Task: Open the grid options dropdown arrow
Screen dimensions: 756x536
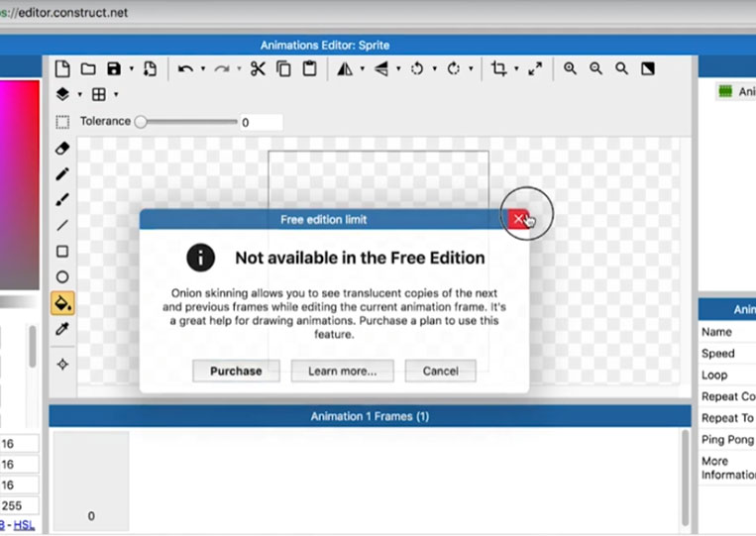Action: click(x=116, y=94)
